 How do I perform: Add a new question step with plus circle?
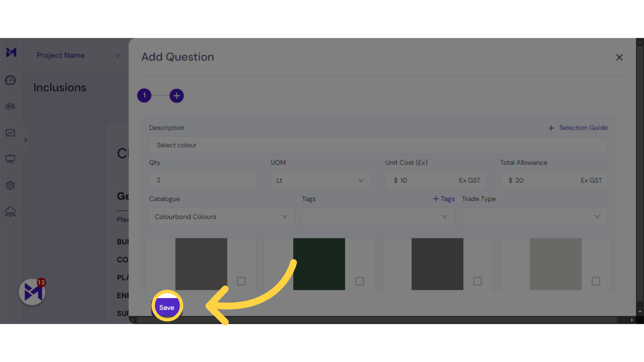click(x=176, y=96)
